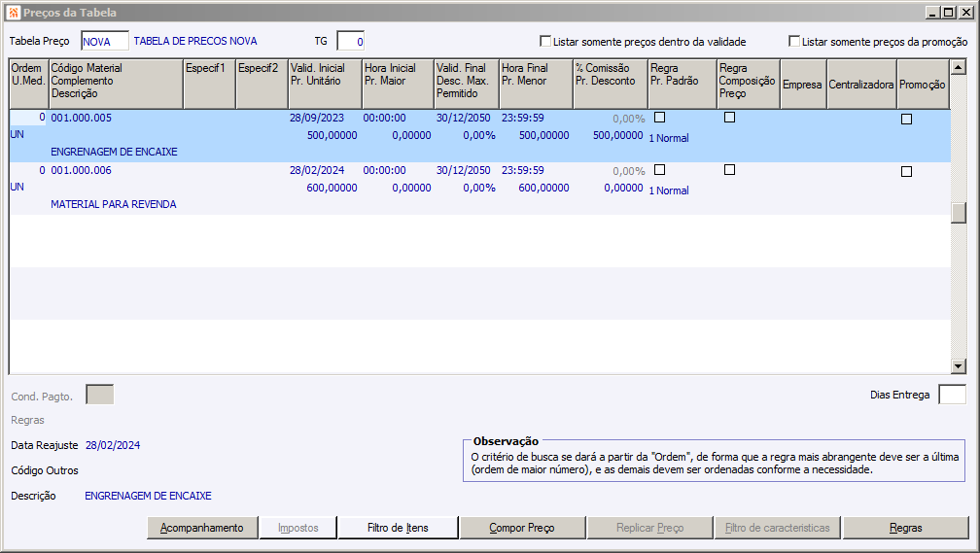The height and width of the screenshot is (553, 980).
Task: Click the '% Comissão Pr. Desconto' column header
Action: coord(610,84)
